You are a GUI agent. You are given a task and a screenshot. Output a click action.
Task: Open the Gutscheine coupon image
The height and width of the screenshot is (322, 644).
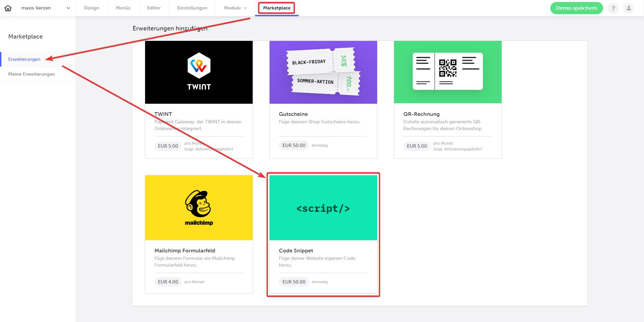coord(323,72)
